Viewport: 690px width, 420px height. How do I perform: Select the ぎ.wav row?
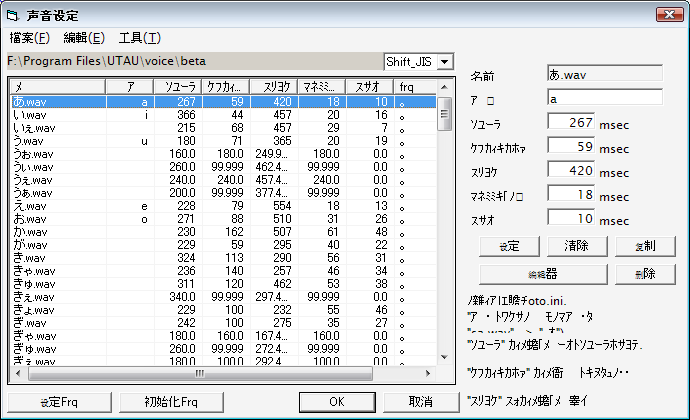click(x=224, y=323)
